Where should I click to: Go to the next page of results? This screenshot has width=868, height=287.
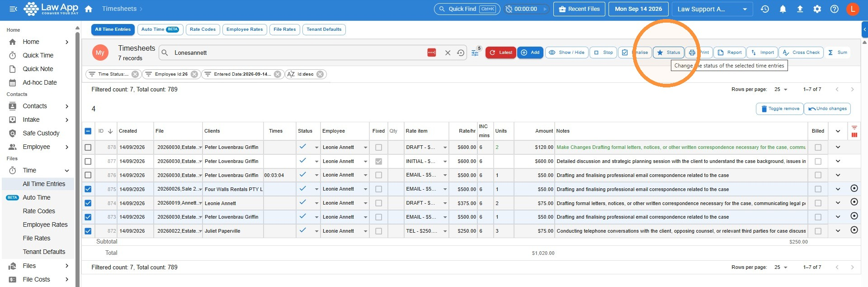click(852, 90)
